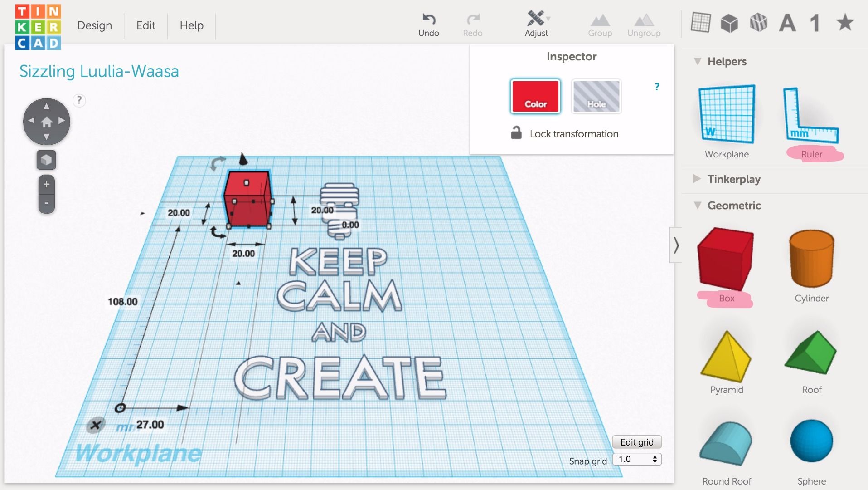Open the Edit menu
868x490 pixels.
click(145, 25)
